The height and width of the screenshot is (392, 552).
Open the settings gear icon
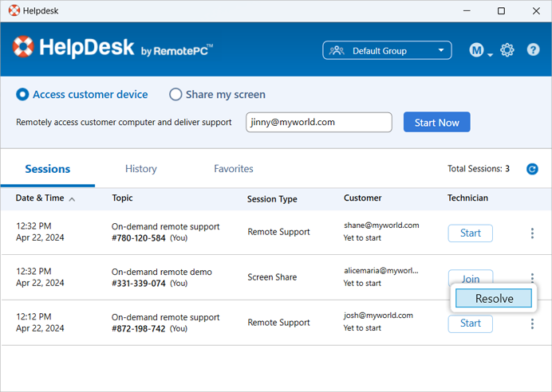[507, 50]
